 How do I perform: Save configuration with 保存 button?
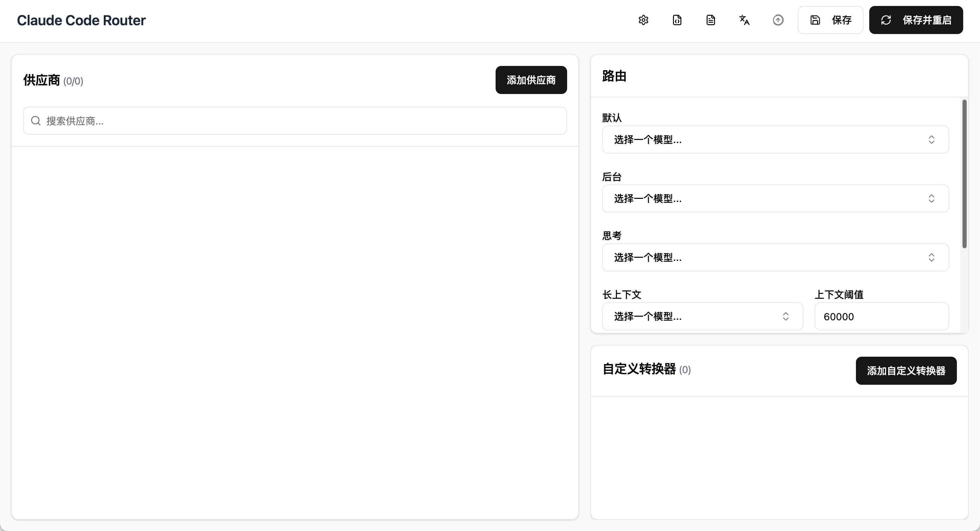tap(830, 20)
